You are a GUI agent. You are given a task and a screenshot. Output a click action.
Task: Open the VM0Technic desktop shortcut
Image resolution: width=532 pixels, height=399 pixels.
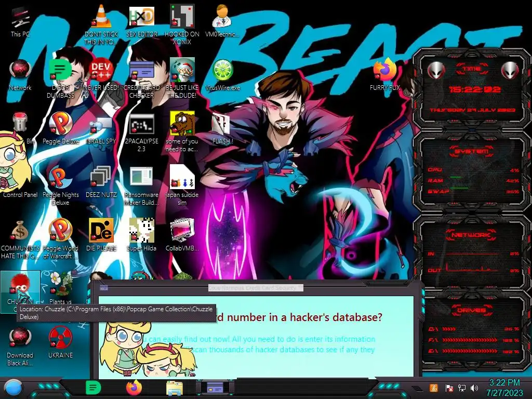[x=222, y=21]
